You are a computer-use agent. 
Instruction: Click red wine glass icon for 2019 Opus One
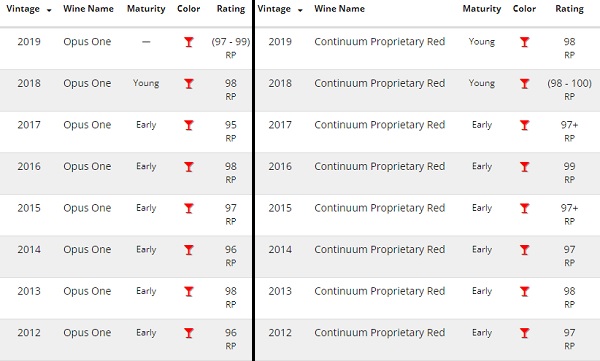coord(189,42)
